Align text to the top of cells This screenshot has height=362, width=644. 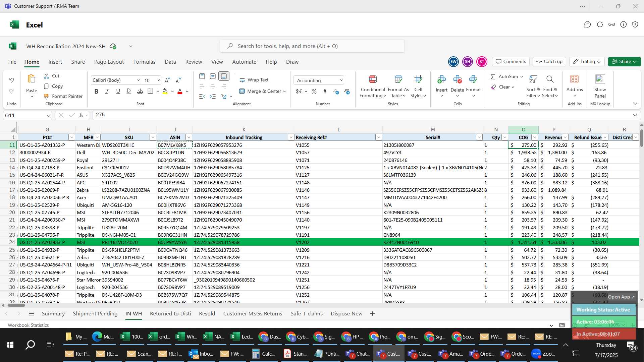(x=202, y=76)
